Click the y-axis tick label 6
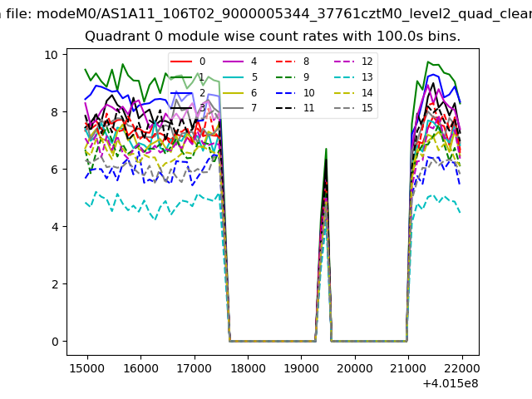532x399 pixels. [55, 170]
